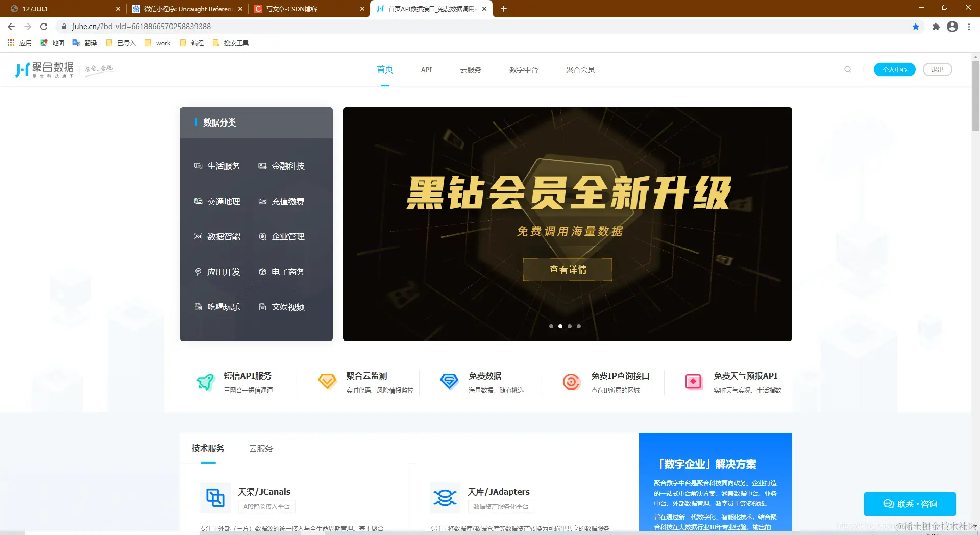
Task: Open the 充值缴费 category
Action: [x=282, y=201]
